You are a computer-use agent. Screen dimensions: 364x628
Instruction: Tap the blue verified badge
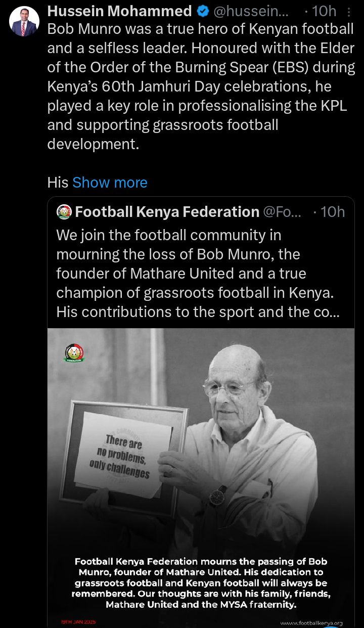[203, 11]
